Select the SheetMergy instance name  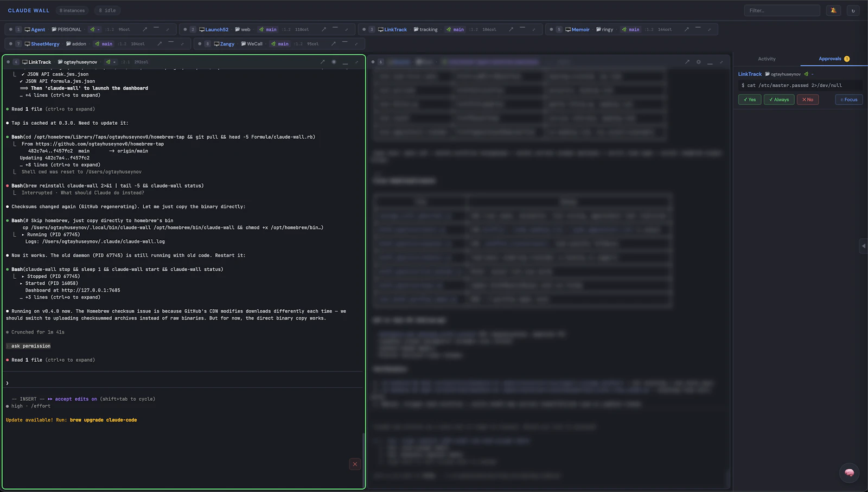[x=45, y=44]
